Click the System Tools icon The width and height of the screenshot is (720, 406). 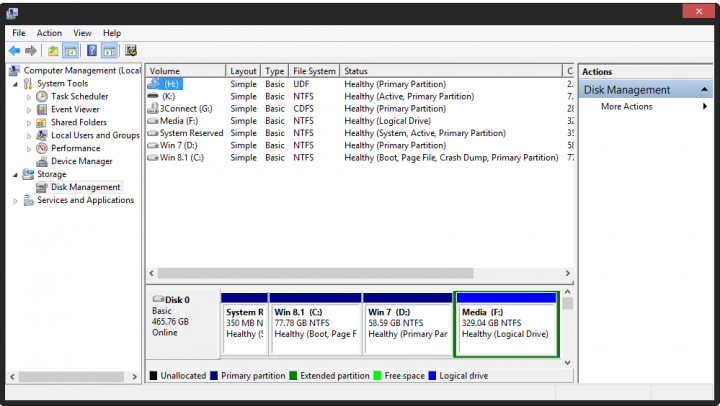(28, 83)
